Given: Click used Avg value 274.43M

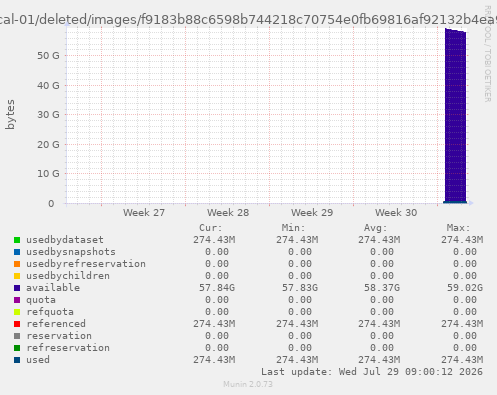Looking at the screenshot, I should point(379,360).
